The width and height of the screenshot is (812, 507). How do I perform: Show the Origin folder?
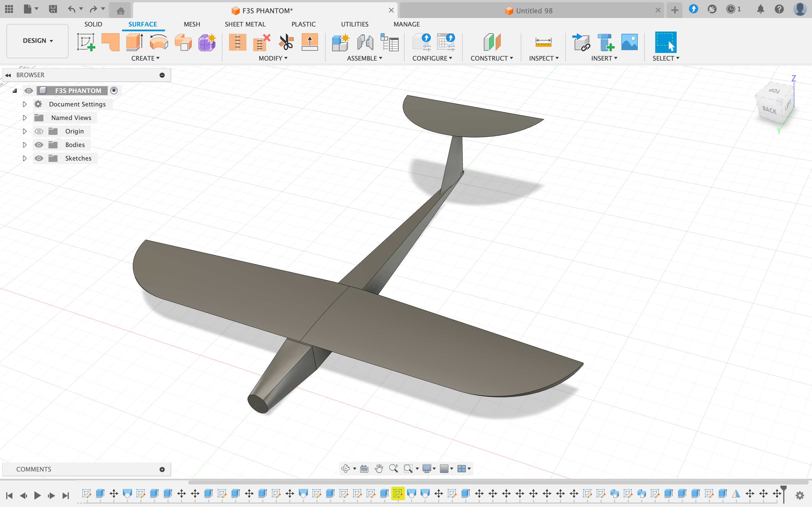tap(39, 131)
